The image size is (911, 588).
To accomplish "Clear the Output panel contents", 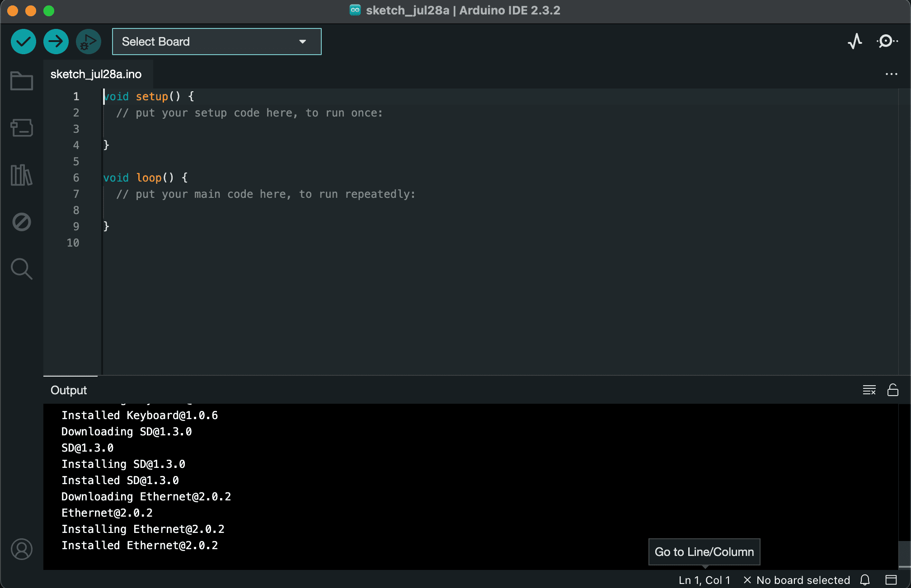I will 869,390.
